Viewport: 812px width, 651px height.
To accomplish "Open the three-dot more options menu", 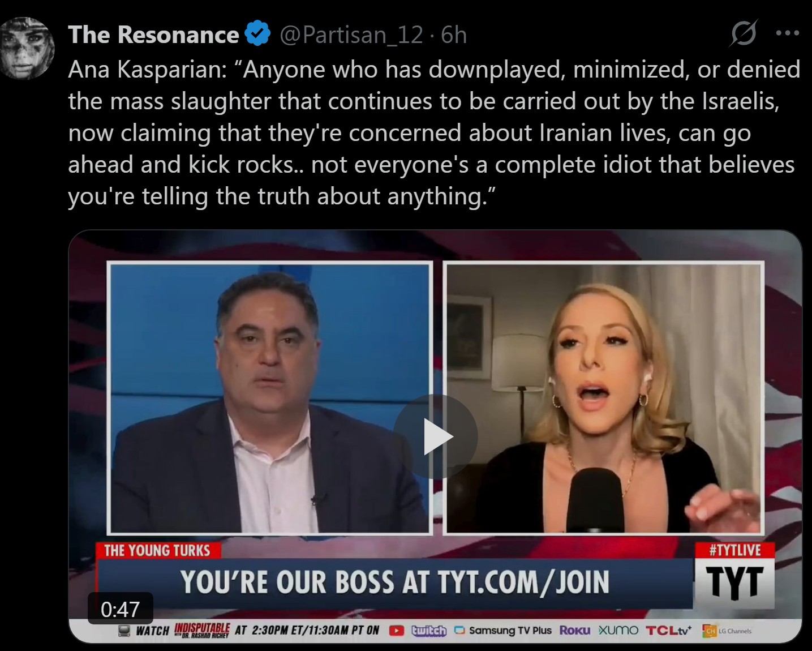I will tap(788, 33).
